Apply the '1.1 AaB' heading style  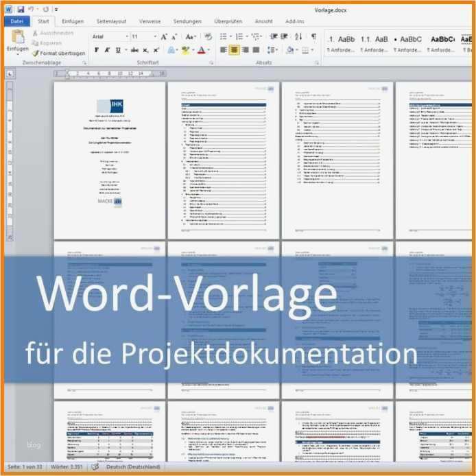coord(374,44)
